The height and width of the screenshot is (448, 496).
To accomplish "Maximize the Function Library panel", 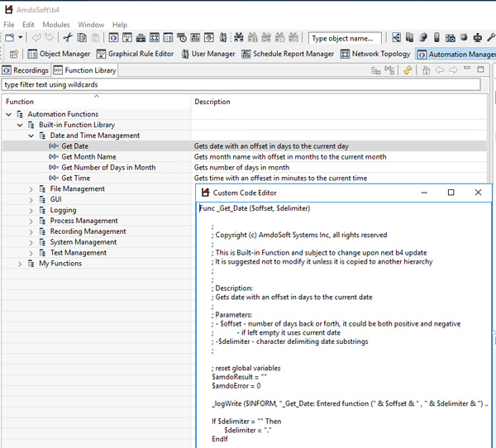I will [x=480, y=69].
